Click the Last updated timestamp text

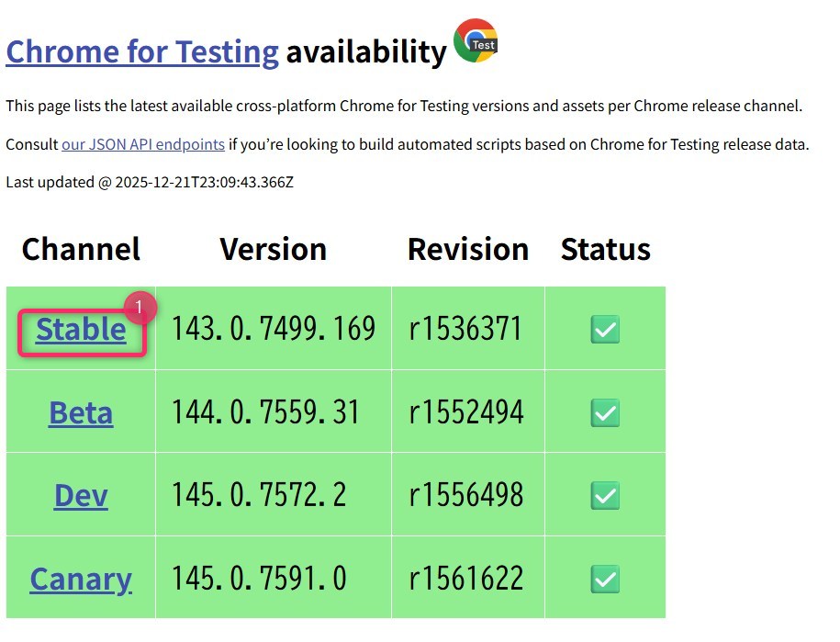tap(150, 182)
